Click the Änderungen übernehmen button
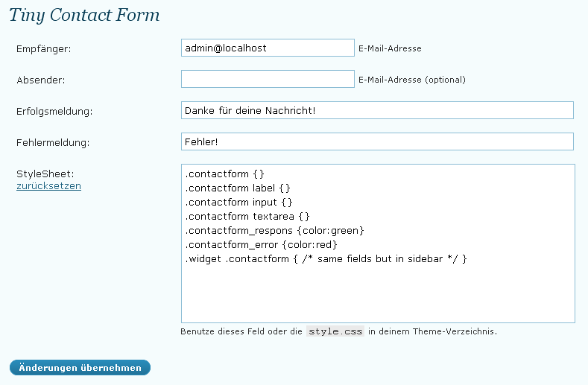Screen dimensions: 588x385 80,367
